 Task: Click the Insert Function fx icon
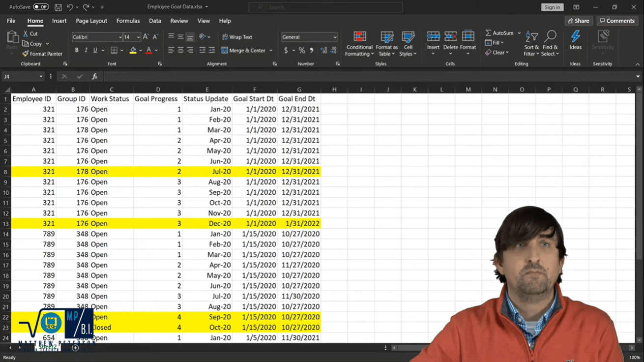pos(94,76)
